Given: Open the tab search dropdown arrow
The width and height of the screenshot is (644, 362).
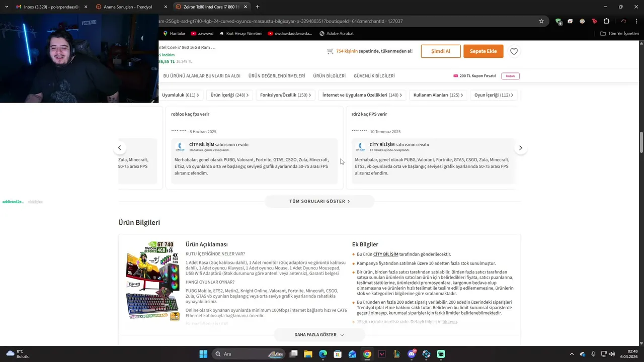Looking at the screenshot, I should 7,7.
